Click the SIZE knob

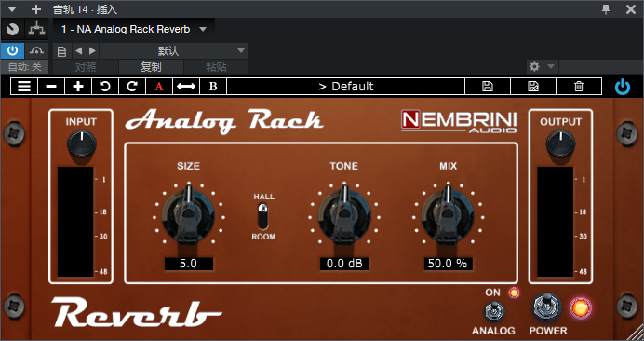point(189,216)
